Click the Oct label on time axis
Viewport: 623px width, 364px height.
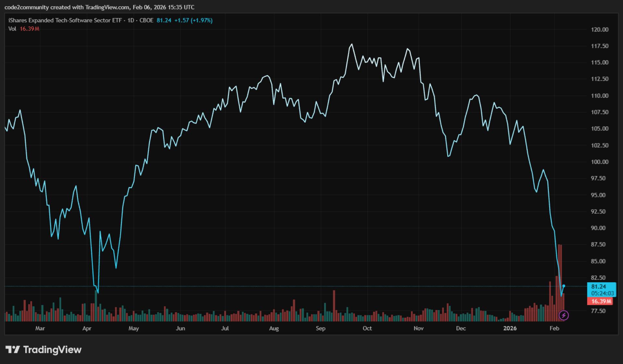pos(367,328)
